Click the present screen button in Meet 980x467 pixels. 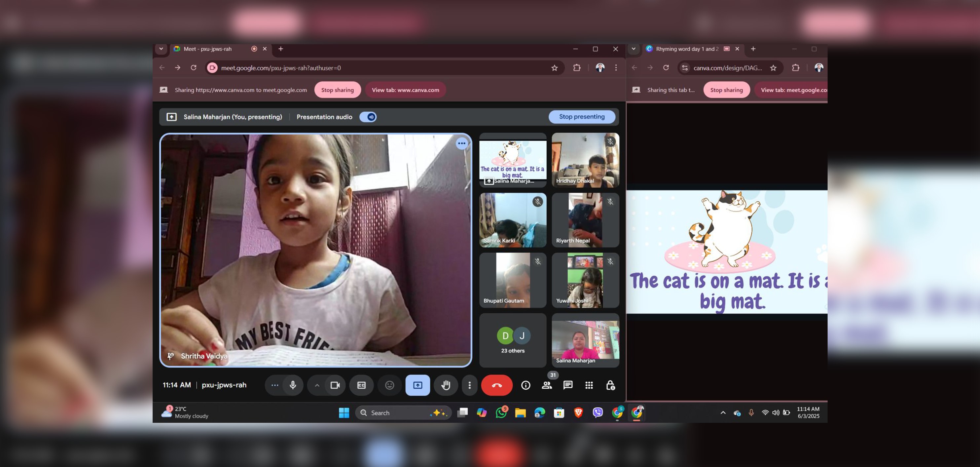tap(417, 385)
